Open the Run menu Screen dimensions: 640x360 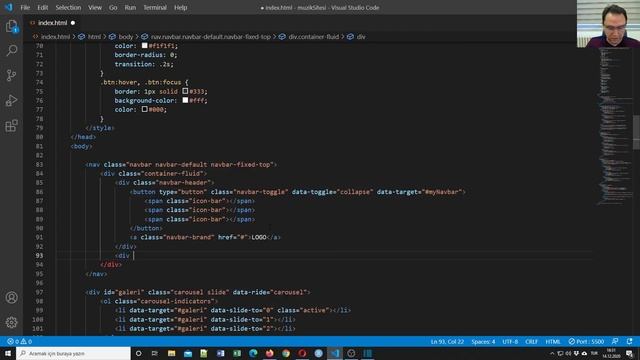130,7
